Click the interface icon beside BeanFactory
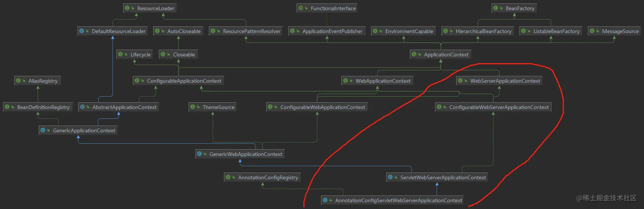 (496, 8)
